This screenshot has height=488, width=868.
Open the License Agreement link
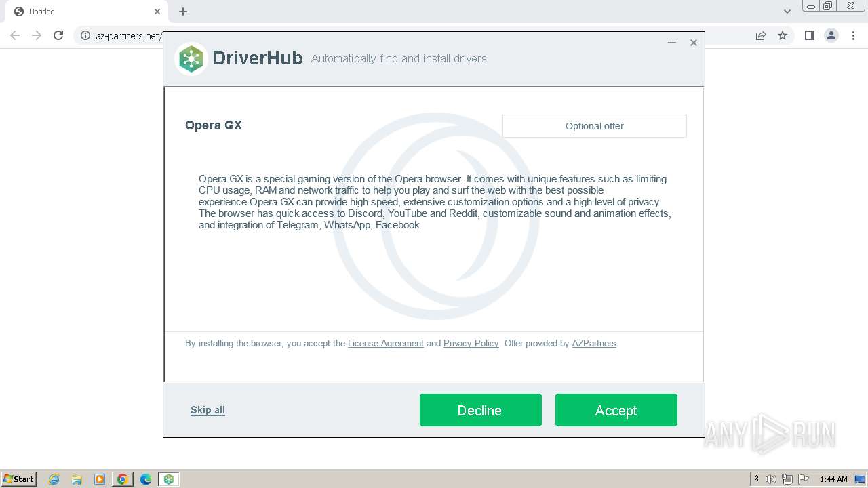(x=386, y=344)
